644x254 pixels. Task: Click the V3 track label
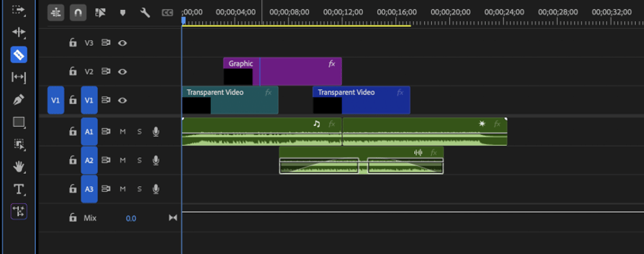click(x=89, y=43)
